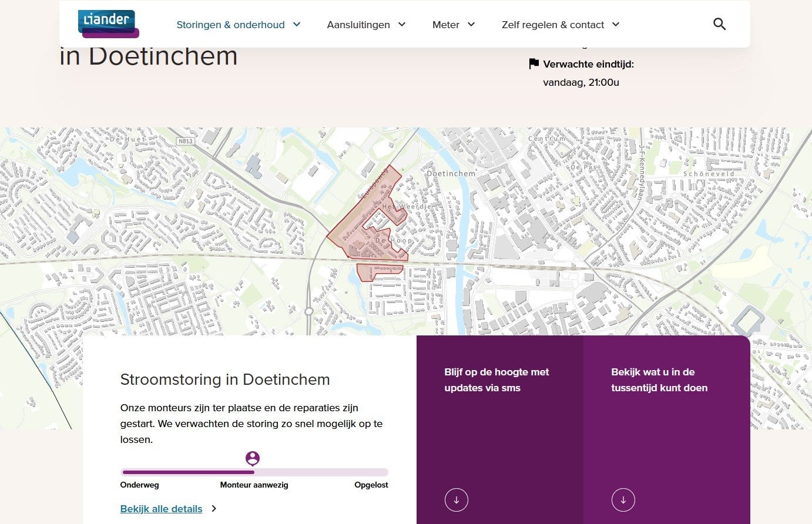Click the Verwachte eindtijd label
The image size is (812, 524).
(x=588, y=64)
